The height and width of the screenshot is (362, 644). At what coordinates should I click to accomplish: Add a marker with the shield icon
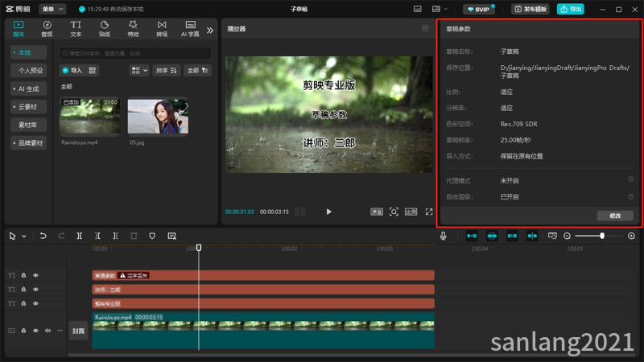click(x=152, y=236)
